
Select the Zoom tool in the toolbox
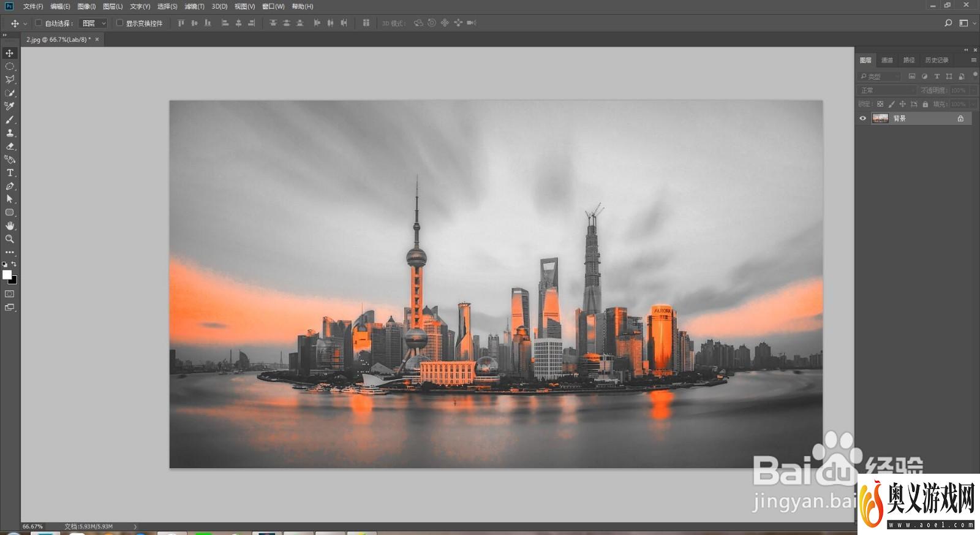click(x=10, y=239)
